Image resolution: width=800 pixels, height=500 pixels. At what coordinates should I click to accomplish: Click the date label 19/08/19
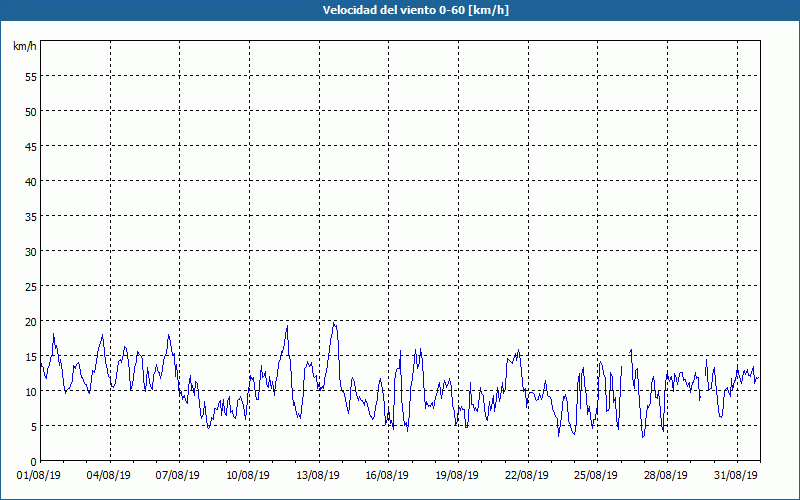(x=457, y=476)
